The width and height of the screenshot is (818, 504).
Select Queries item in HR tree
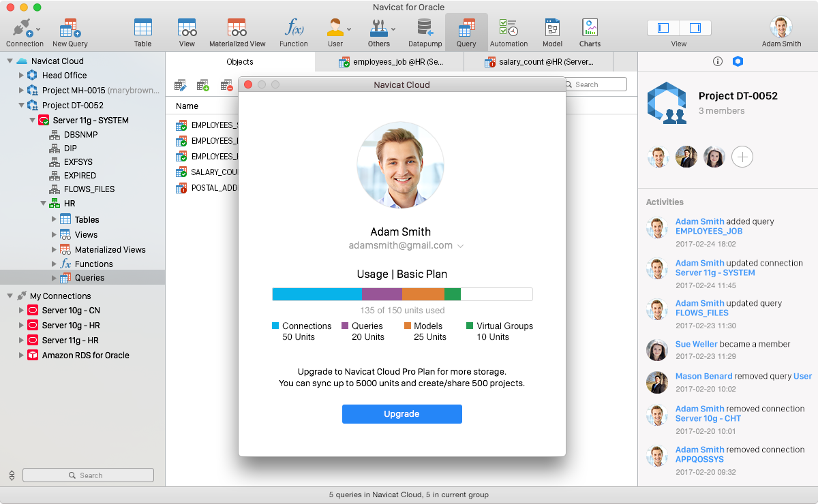pos(82,278)
